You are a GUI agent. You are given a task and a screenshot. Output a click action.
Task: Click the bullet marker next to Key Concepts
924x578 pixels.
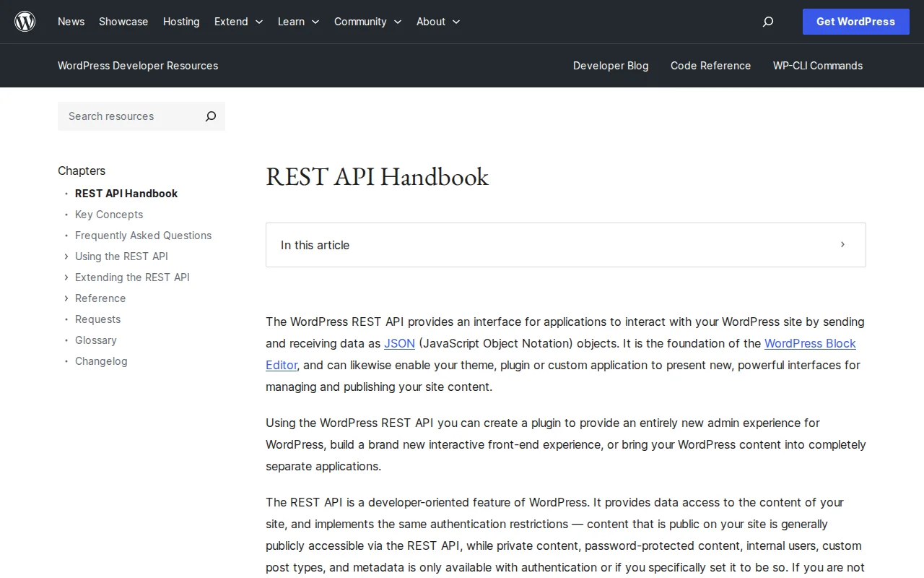tap(66, 215)
